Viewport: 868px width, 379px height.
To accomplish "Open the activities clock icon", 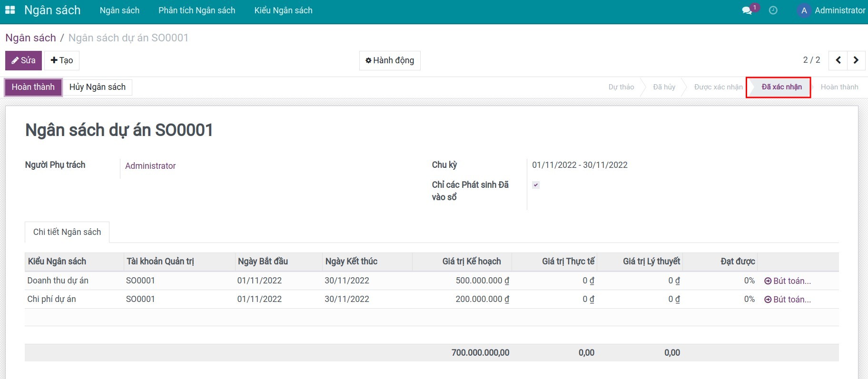I will (x=773, y=10).
